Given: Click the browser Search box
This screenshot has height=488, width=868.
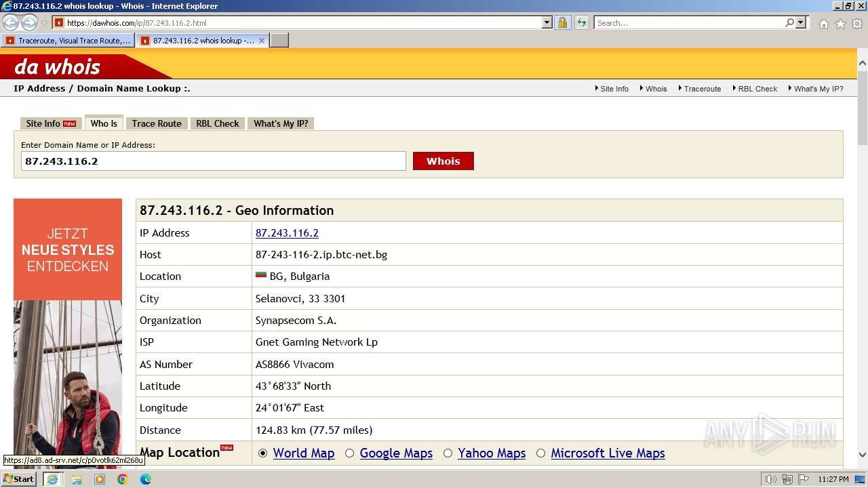Looking at the screenshot, I should point(688,22).
